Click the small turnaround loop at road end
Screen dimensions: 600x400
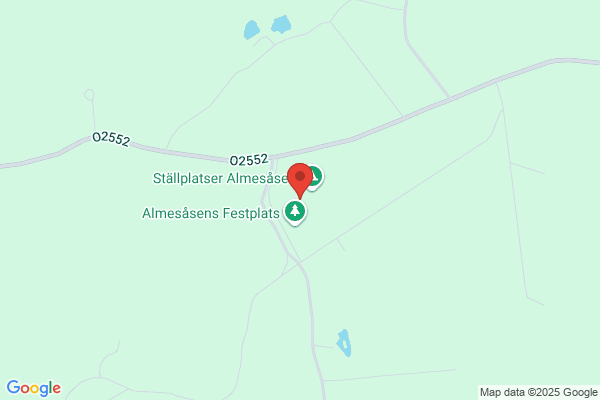point(89,95)
